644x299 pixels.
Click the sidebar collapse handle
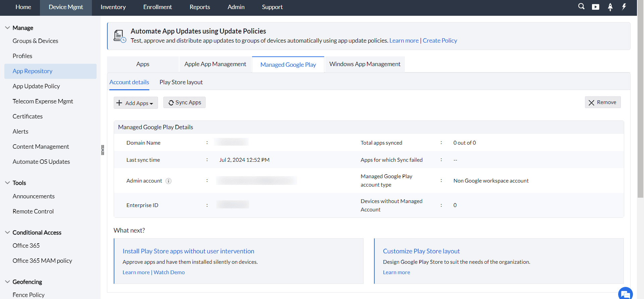(x=103, y=150)
